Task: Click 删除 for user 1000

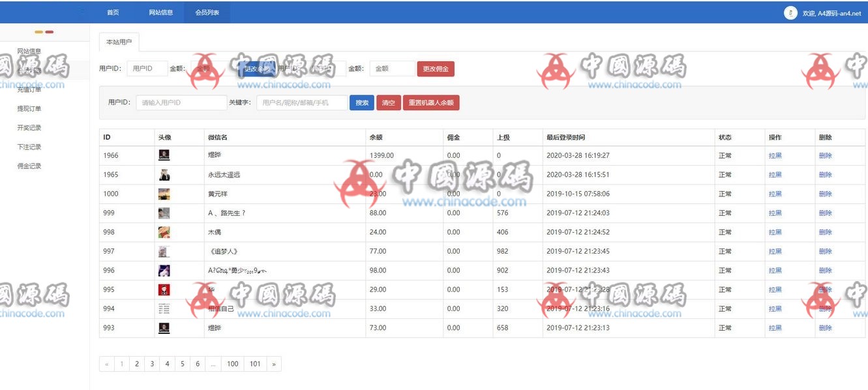Action: pos(826,194)
